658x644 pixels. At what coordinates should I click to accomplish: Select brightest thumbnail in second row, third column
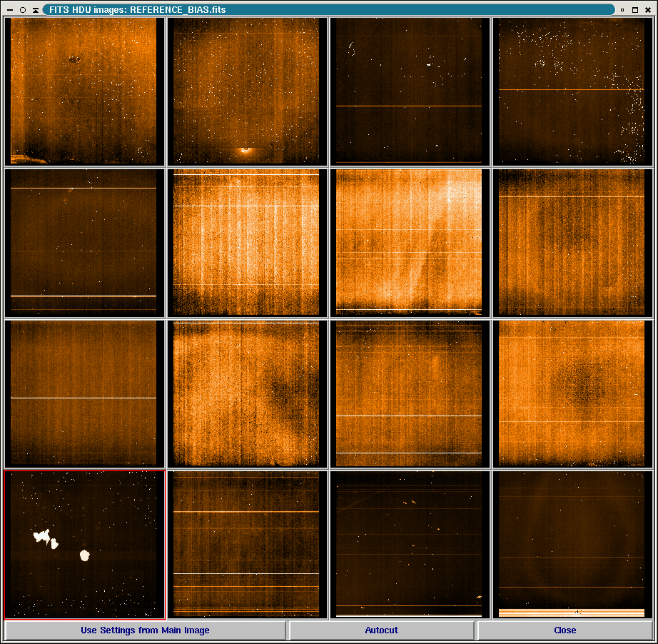coord(409,243)
